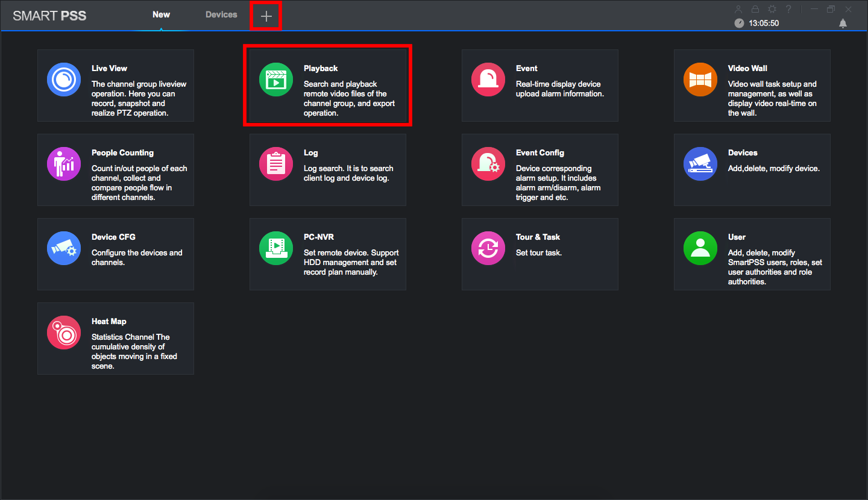Open the Event Config alarm-gear icon
This screenshot has width=868, height=500.
(x=488, y=164)
